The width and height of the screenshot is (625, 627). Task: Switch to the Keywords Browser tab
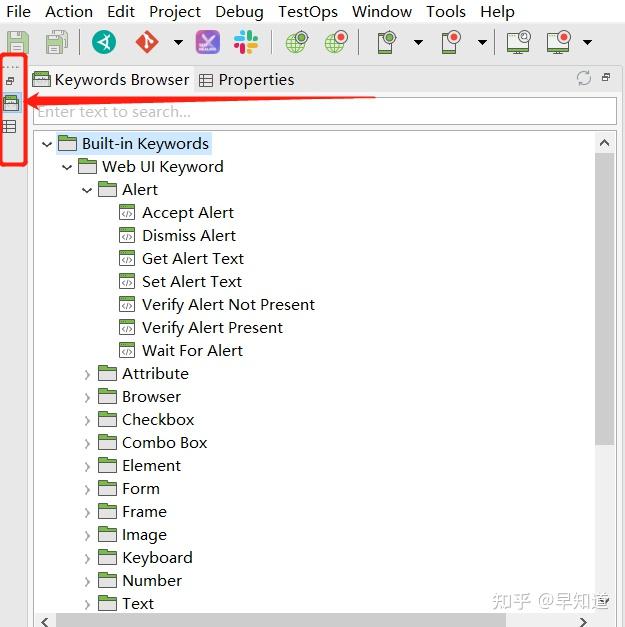pyautogui.click(x=111, y=80)
